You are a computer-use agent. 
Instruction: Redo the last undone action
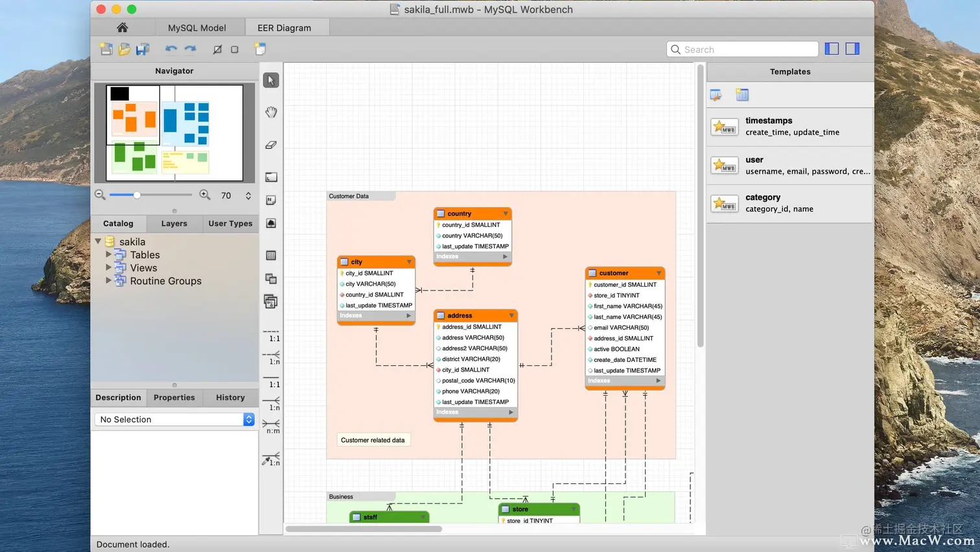point(191,49)
